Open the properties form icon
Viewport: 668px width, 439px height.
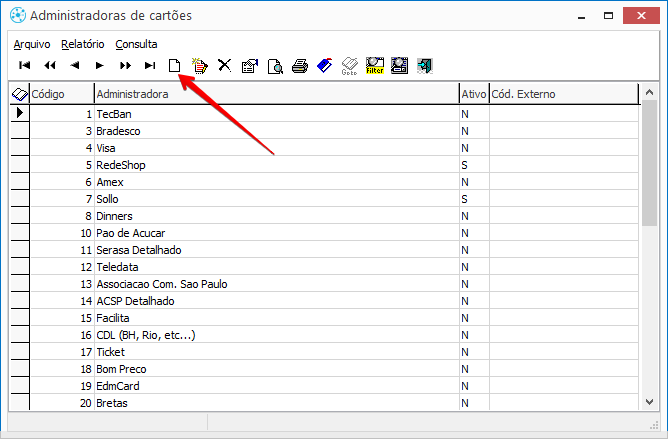point(250,66)
